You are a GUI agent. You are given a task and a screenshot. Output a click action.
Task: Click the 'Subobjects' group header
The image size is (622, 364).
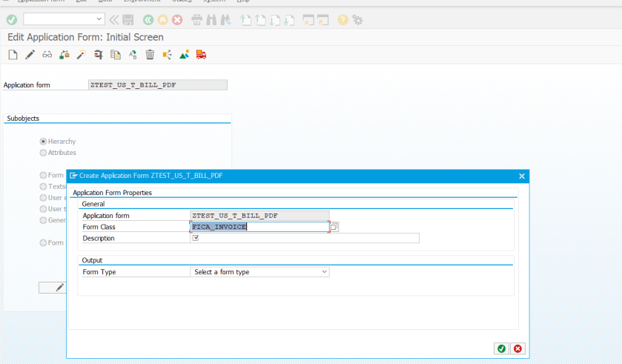tap(23, 118)
